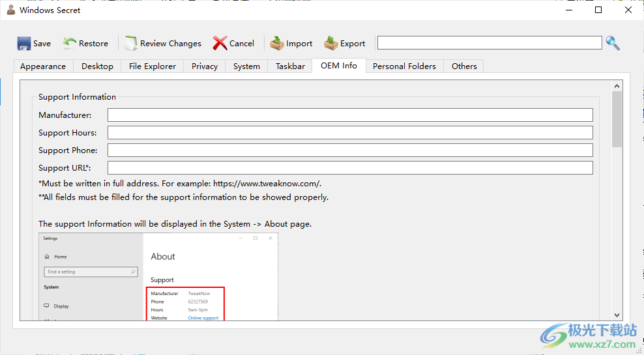Click the Import settings icon
The image size is (644, 355).
point(277,44)
